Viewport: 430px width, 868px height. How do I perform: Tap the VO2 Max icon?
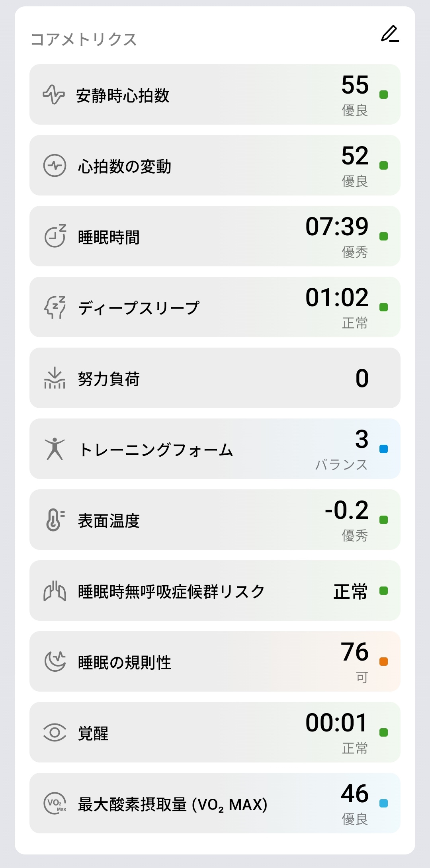coord(55,803)
